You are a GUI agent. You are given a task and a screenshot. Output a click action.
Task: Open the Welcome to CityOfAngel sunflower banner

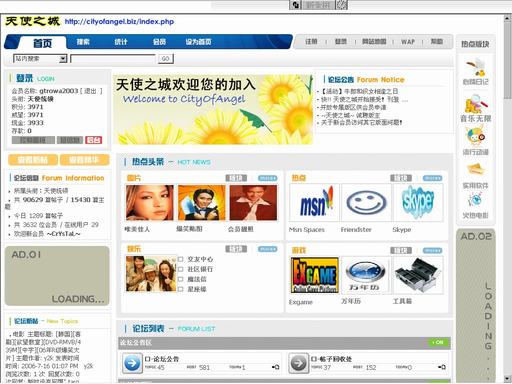tap(213, 109)
